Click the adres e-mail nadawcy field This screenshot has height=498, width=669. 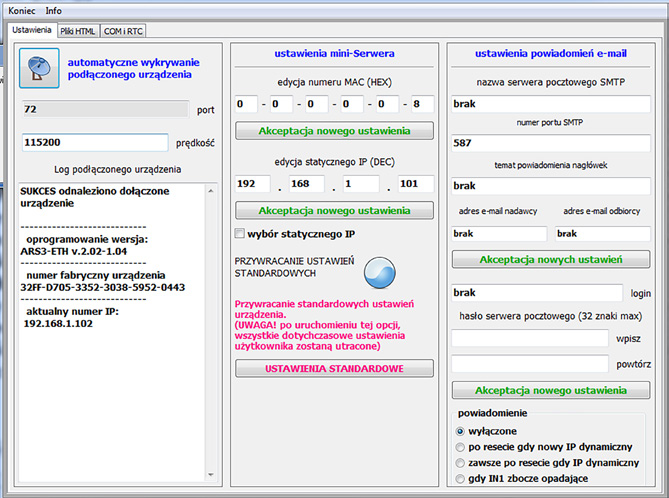pos(499,234)
